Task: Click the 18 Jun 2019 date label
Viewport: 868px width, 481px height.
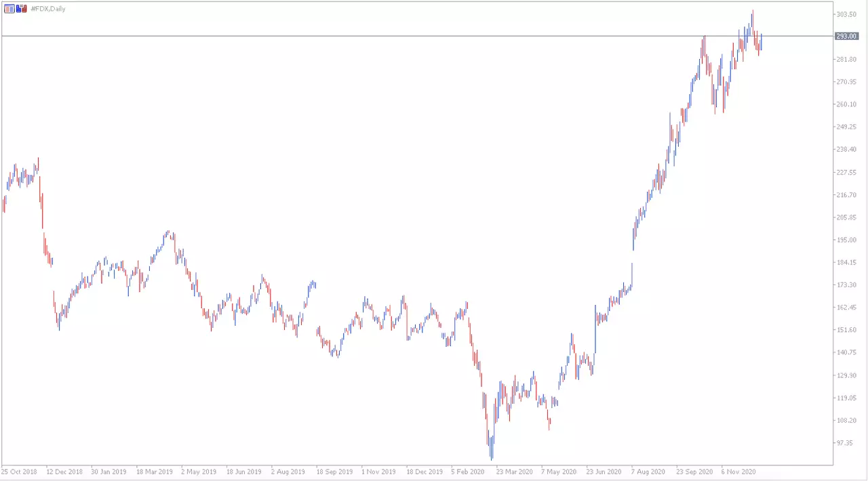Action: click(244, 472)
